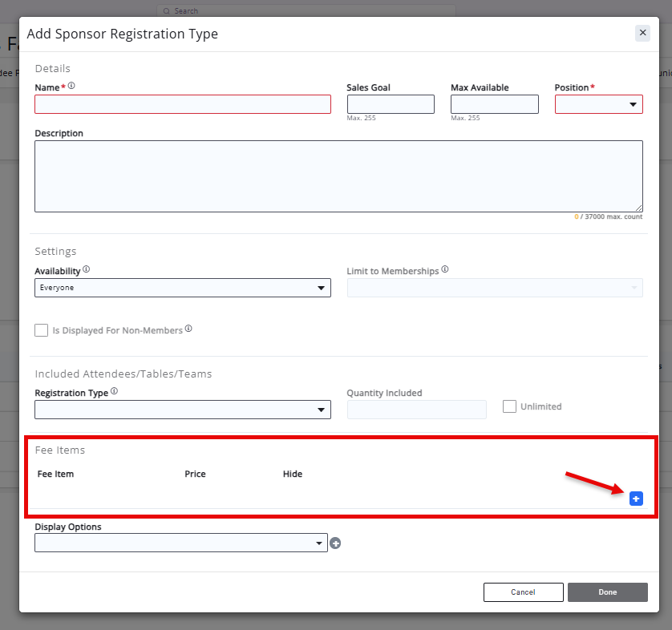The image size is (672, 630).
Task: Click the Fee Item column header
Action: pyautogui.click(x=55, y=475)
